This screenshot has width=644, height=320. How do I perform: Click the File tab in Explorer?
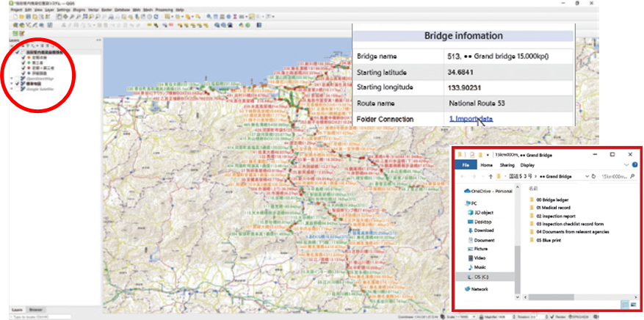[465, 166]
